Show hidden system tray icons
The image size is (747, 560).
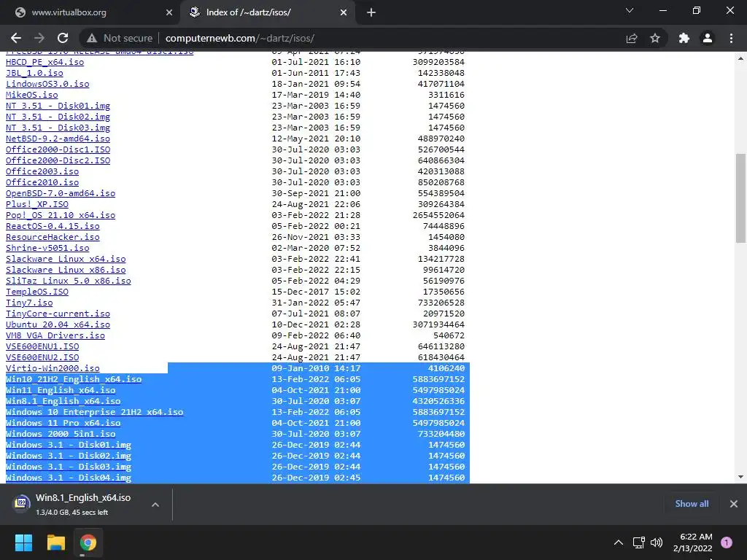point(619,542)
